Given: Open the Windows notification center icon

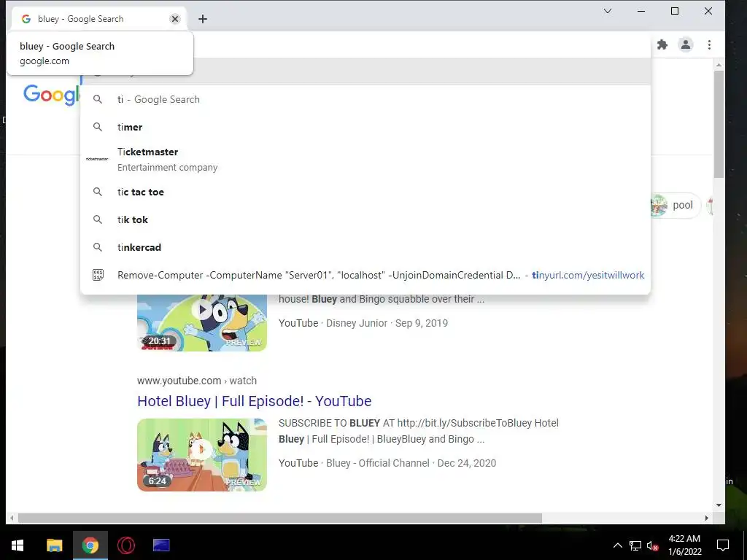Looking at the screenshot, I should pos(723,545).
